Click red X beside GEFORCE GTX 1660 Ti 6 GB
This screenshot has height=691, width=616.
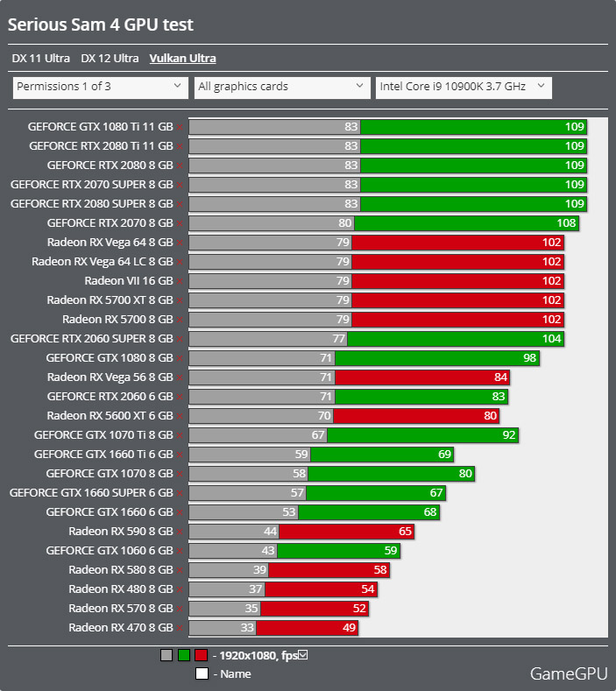coord(180,455)
